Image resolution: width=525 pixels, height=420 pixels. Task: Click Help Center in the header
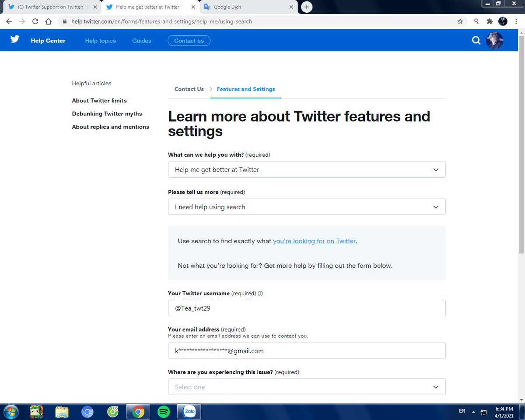(48, 41)
